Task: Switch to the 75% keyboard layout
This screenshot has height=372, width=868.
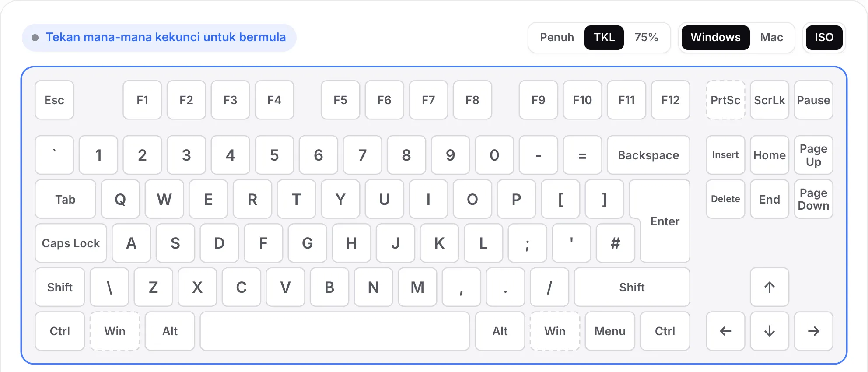Action: pos(646,37)
